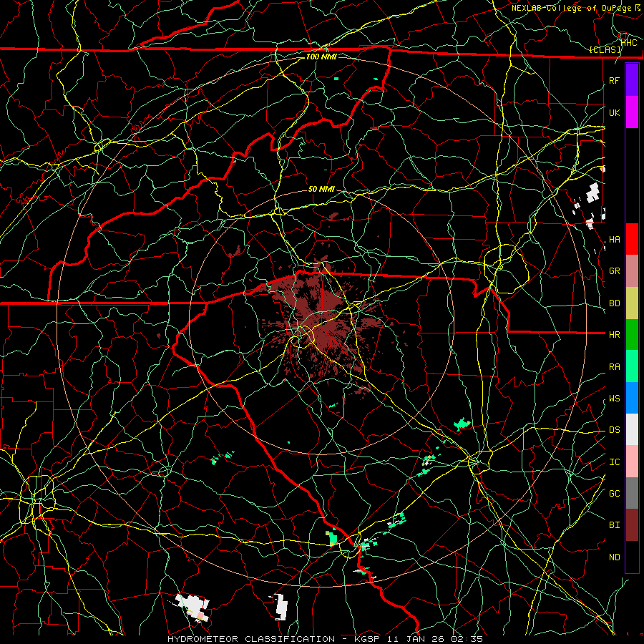Click the "11 JAN 26" date text
Screen dimensions: 644x644
pos(416,639)
